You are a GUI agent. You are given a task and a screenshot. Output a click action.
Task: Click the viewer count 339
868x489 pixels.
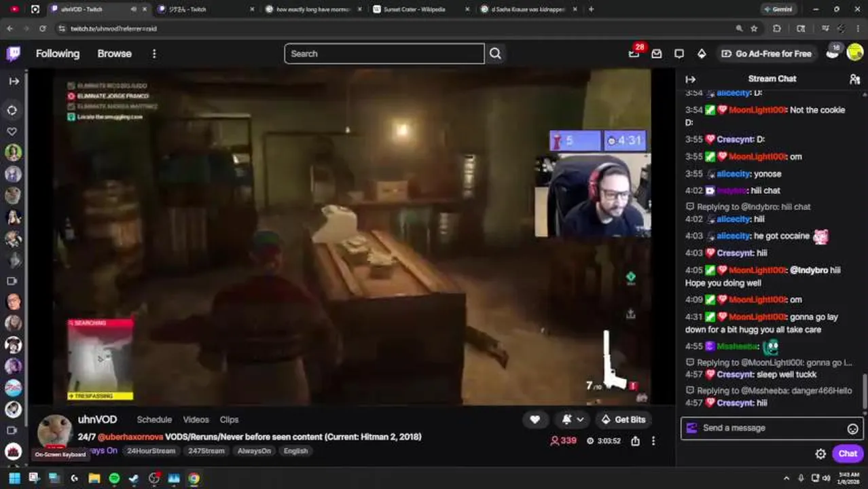pyautogui.click(x=563, y=441)
